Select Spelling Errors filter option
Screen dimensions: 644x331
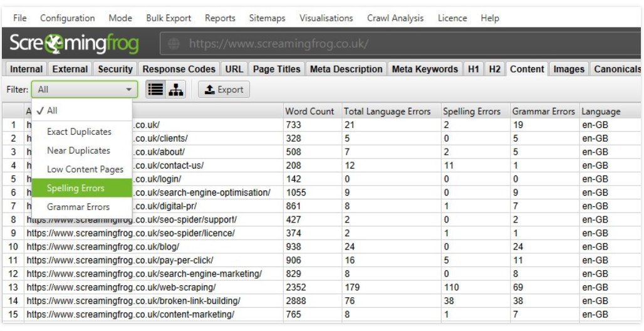(x=81, y=188)
